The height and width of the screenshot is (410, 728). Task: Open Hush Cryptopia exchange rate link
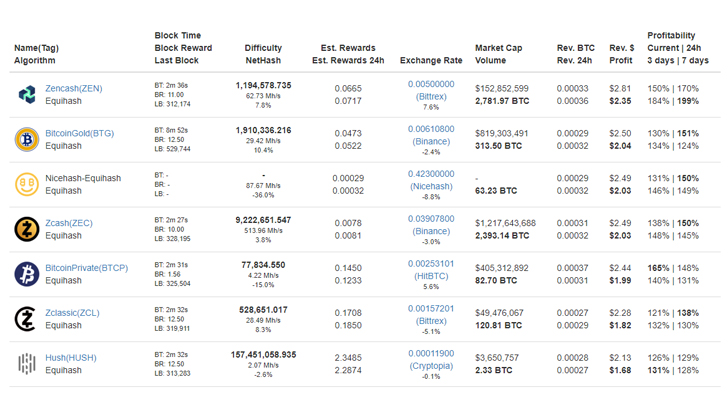431,359
